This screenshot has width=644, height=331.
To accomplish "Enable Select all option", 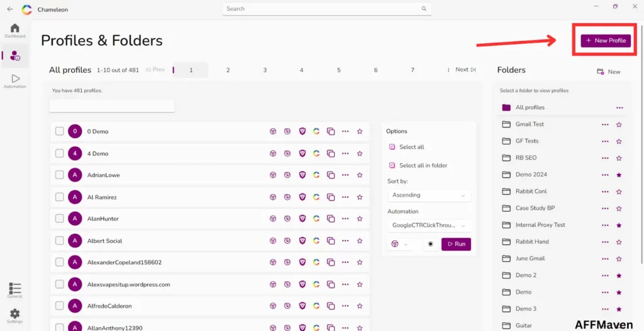I will pos(407,147).
